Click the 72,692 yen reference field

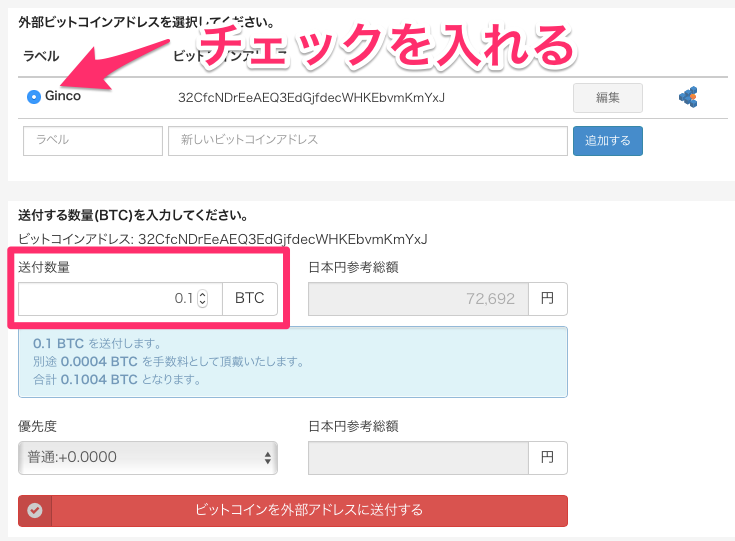(x=418, y=299)
